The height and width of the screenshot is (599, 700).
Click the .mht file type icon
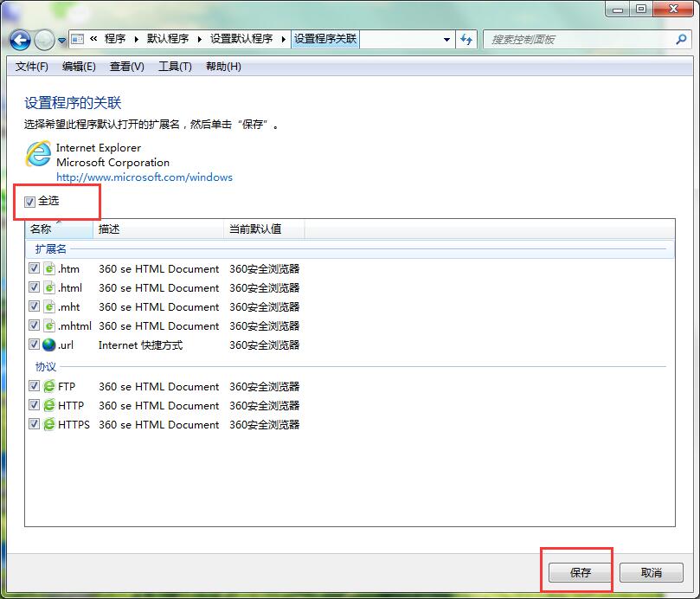click(x=49, y=307)
